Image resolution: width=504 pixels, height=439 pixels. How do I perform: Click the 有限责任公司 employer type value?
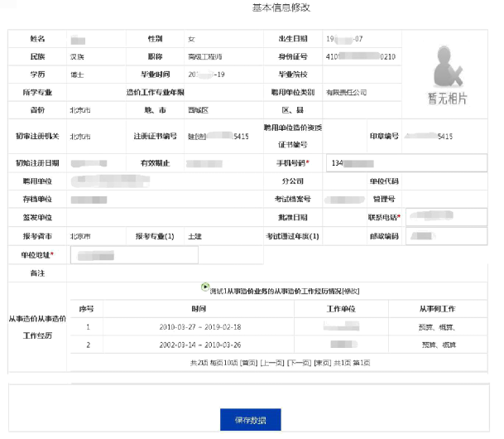click(346, 93)
